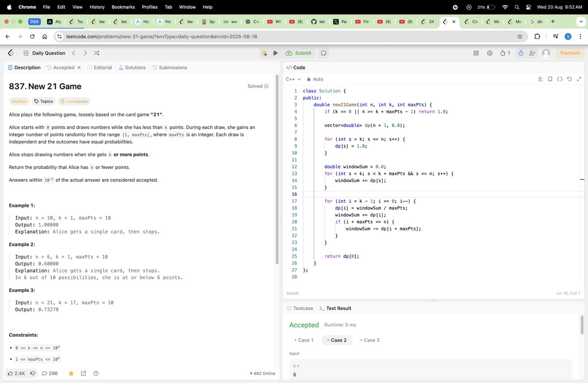Close the Accepted tab
The height and width of the screenshot is (383, 588).
pos(79,68)
